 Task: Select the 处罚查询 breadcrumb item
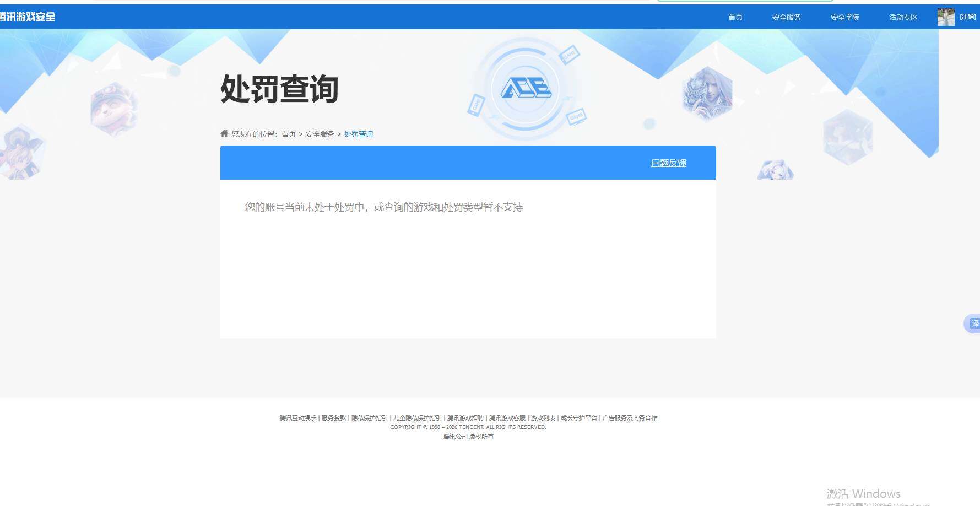click(x=358, y=134)
